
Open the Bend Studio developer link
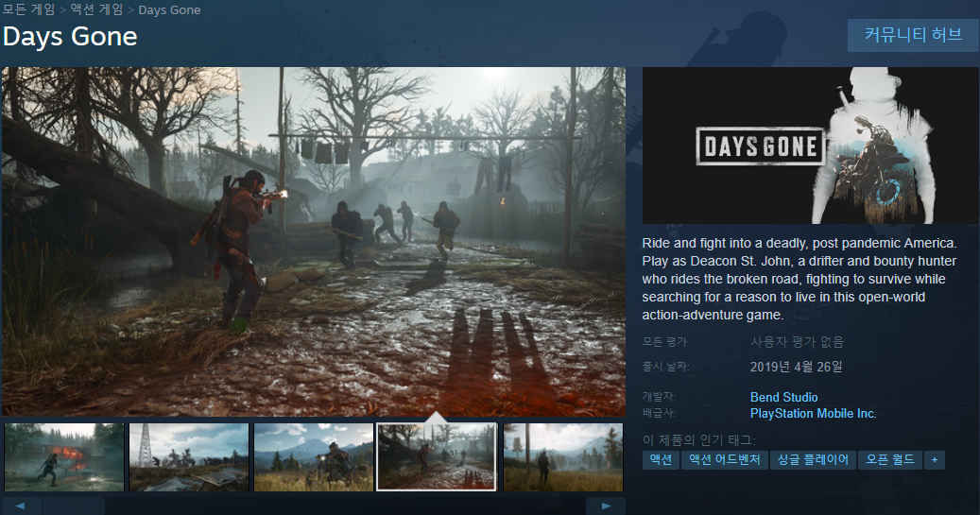tap(783, 397)
